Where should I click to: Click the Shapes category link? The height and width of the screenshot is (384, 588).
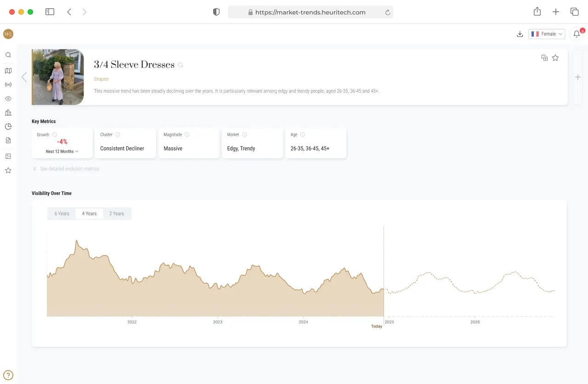point(101,79)
